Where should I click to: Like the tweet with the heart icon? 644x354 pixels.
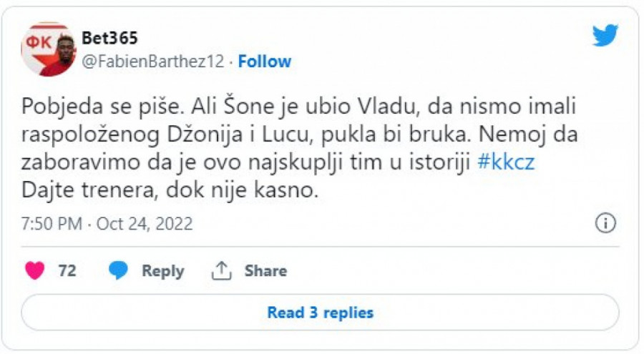pyautogui.click(x=35, y=271)
